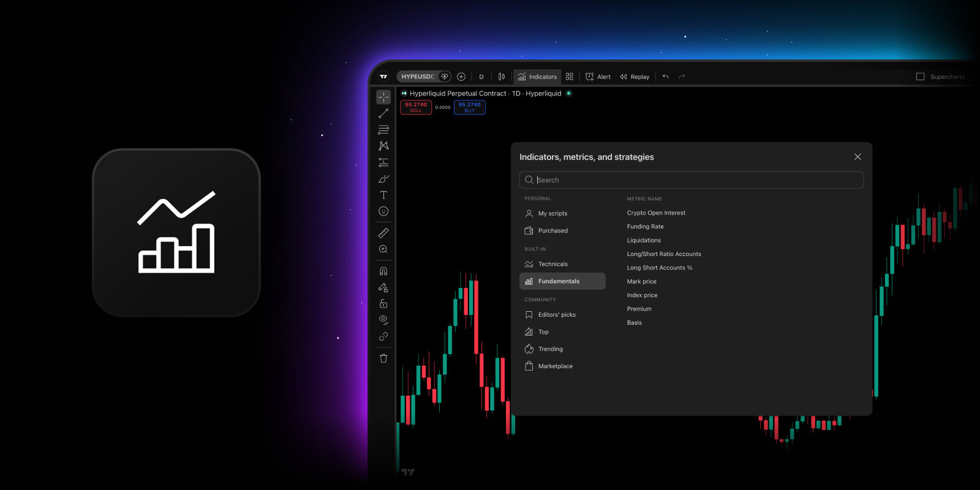Open the indicator templates grid
This screenshot has height=490, width=980.
click(x=570, y=77)
